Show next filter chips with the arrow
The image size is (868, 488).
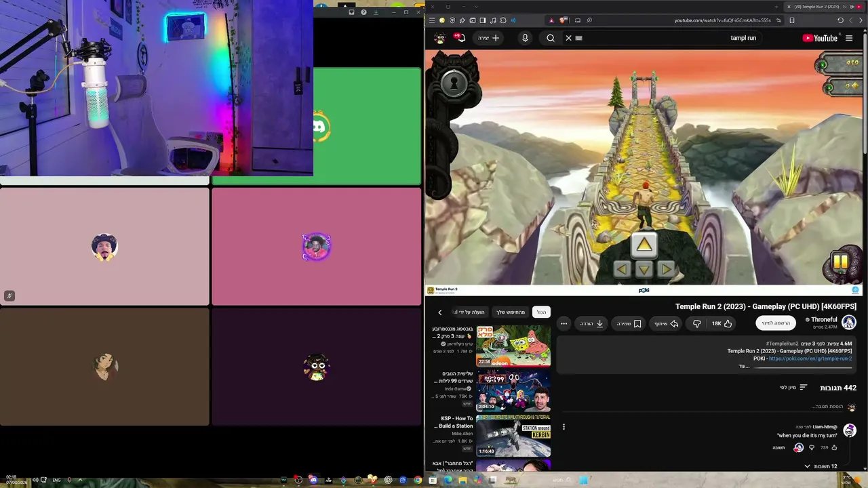[x=440, y=312]
